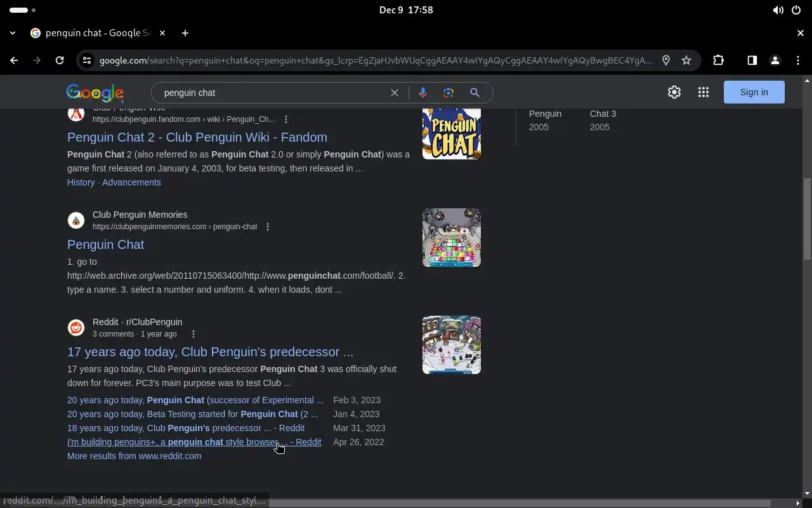Open More results from www.reddit.com
This screenshot has width=812, height=508.
point(134,456)
